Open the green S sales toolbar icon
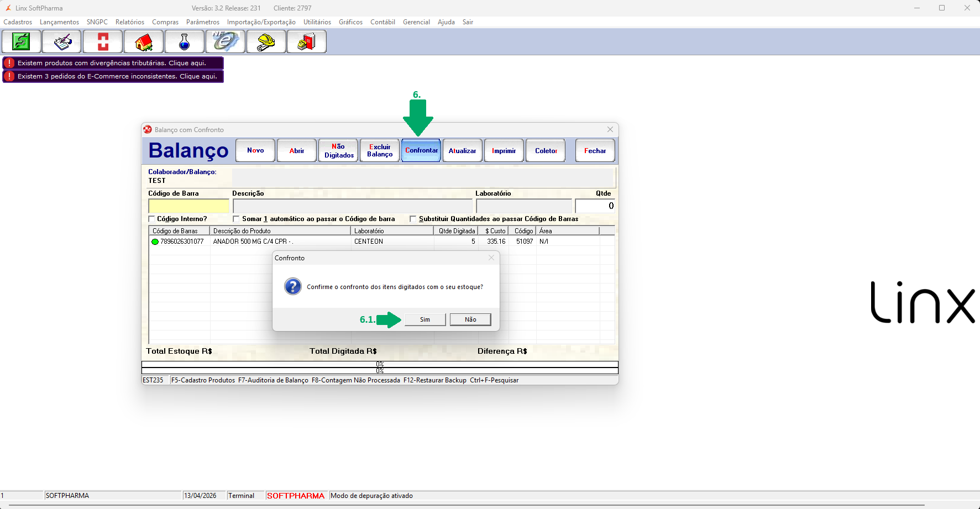 click(x=22, y=41)
